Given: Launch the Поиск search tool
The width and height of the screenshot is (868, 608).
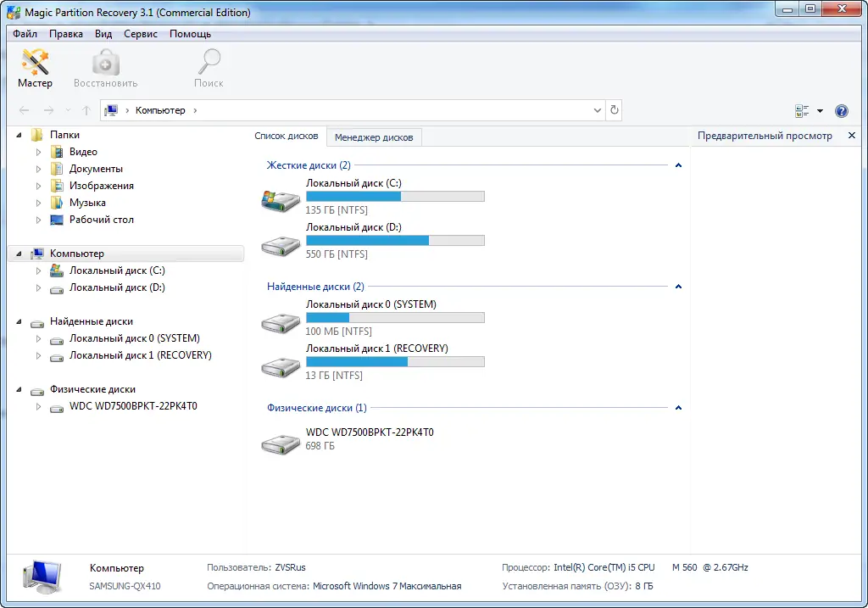Looking at the screenshot, I should 209,68.
